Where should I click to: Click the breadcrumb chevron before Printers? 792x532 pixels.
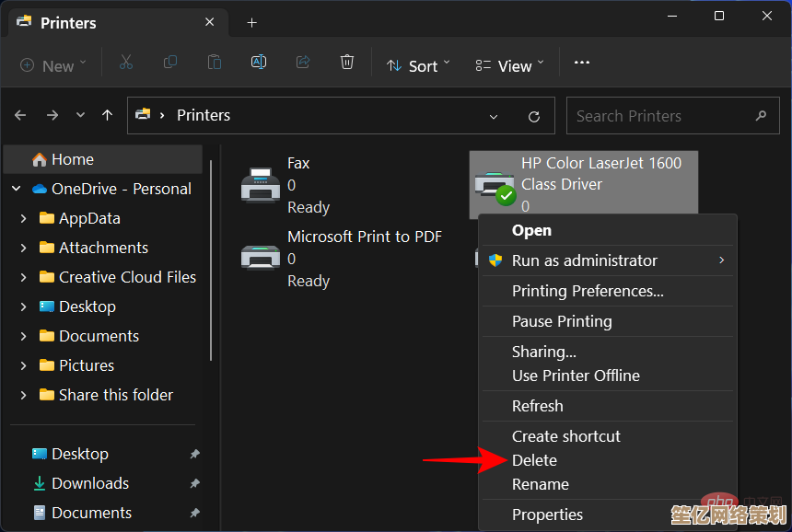coord(162,116)
